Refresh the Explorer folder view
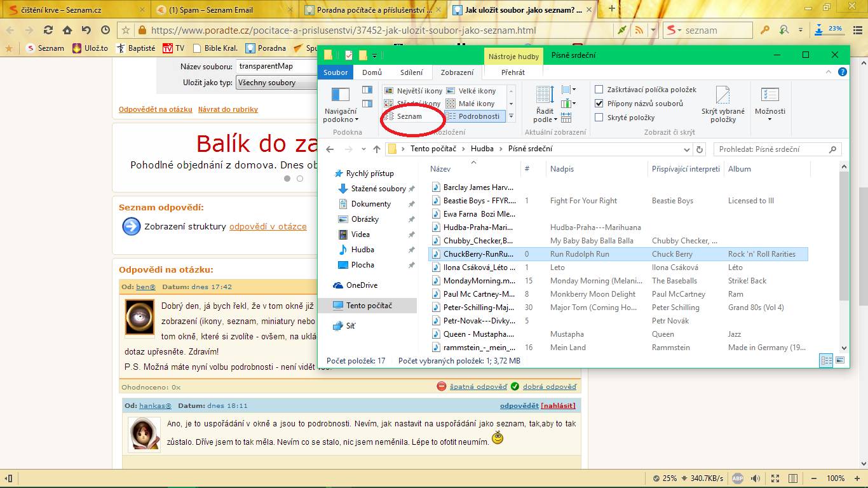 coord(700,149)
